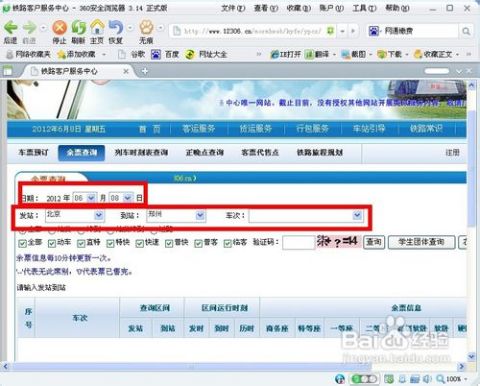Click the blue Restore undo icon
Viewport: 480px width, 386px height.
point(116,27)
